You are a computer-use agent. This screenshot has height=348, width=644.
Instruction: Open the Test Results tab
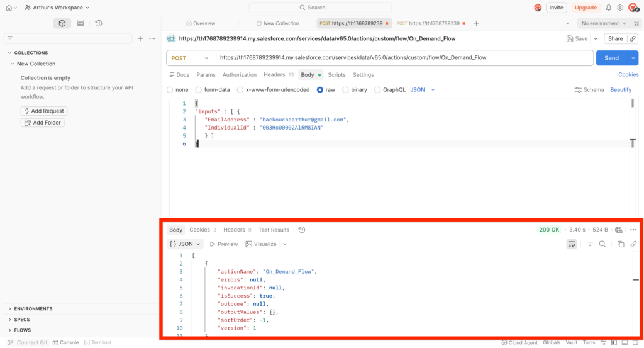tap(274, 230)
